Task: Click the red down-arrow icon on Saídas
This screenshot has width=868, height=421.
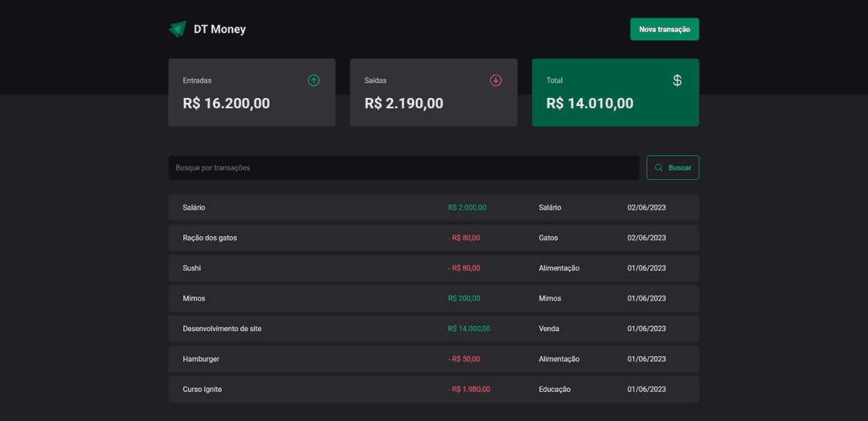Action: [x=496, y=80]
